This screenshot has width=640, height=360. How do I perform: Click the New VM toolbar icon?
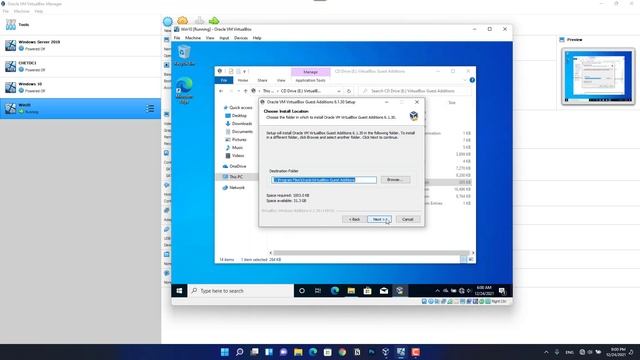pyautogui.click(x=167, y=22)
